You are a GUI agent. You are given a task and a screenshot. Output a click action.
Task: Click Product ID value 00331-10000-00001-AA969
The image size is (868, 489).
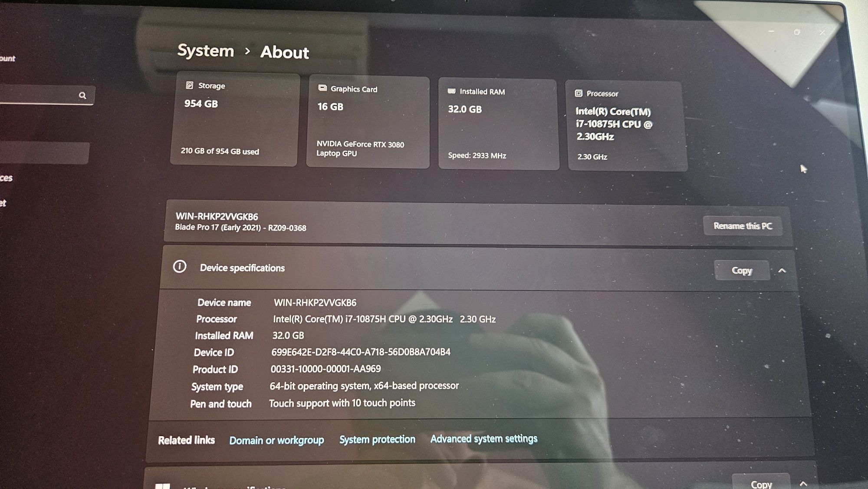[325, 369]
